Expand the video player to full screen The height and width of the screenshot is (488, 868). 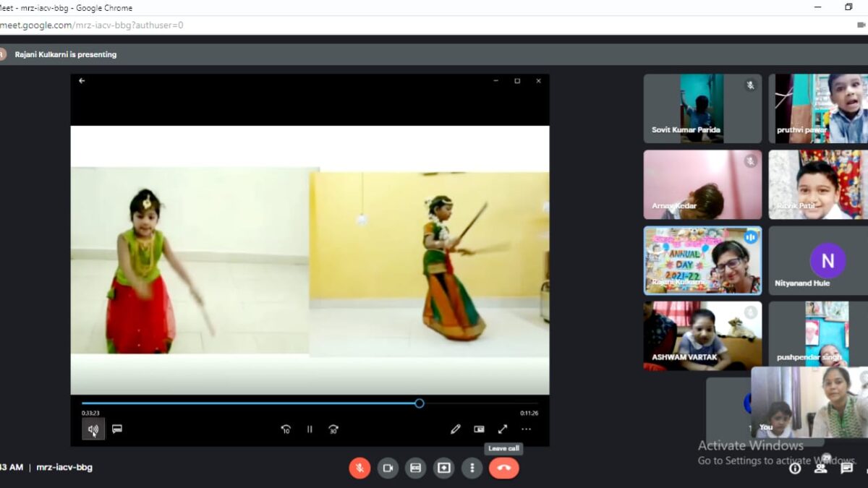pyautogui.click(x=503, y=429)
